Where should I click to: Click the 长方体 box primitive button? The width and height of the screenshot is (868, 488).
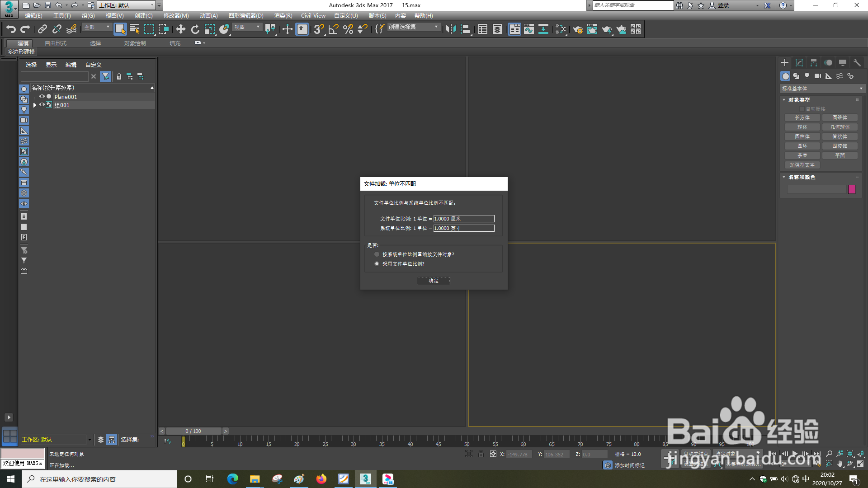pos(802,117)
